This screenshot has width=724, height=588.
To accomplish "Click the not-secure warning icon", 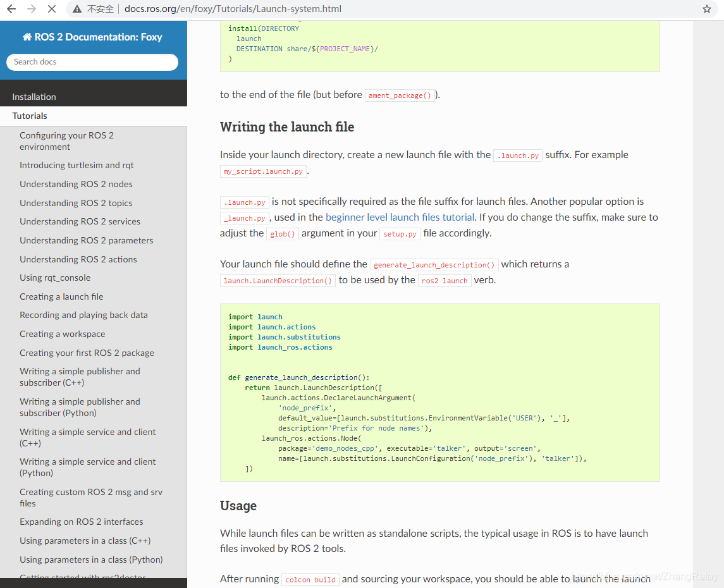I will (77, 9).
